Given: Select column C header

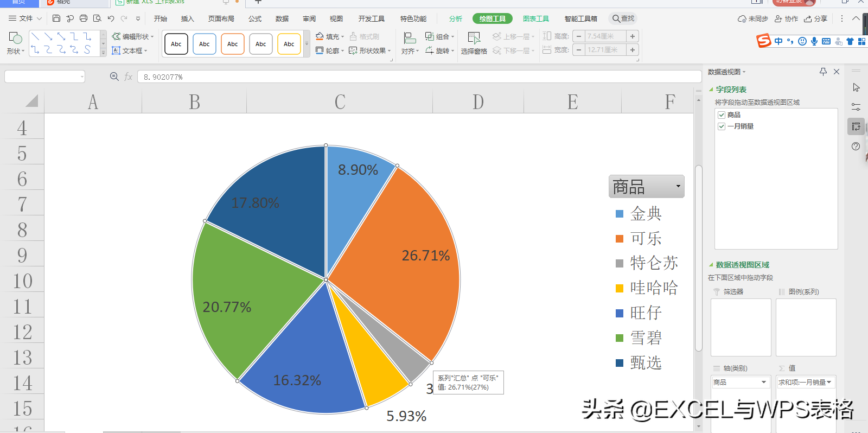Looking at the screenshot, I should (x=340, y=102).
